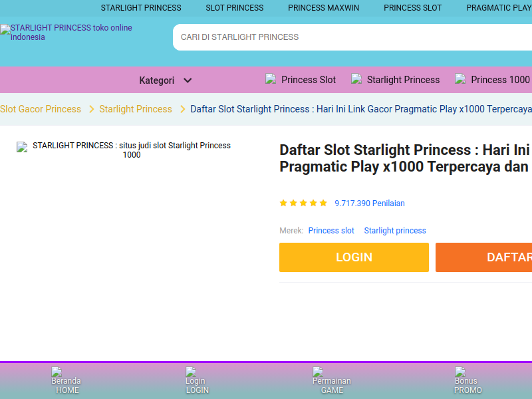This screenshot has width=532, height=399.
Task: Open PRINCESS MAXWIN top menu item
Action: point(323,8)
